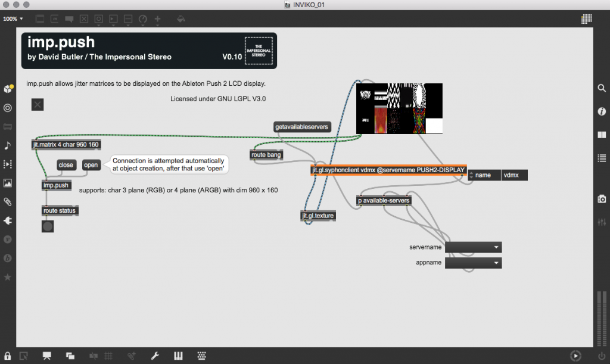Add a button object from toolbar

[x=99, y=18]
